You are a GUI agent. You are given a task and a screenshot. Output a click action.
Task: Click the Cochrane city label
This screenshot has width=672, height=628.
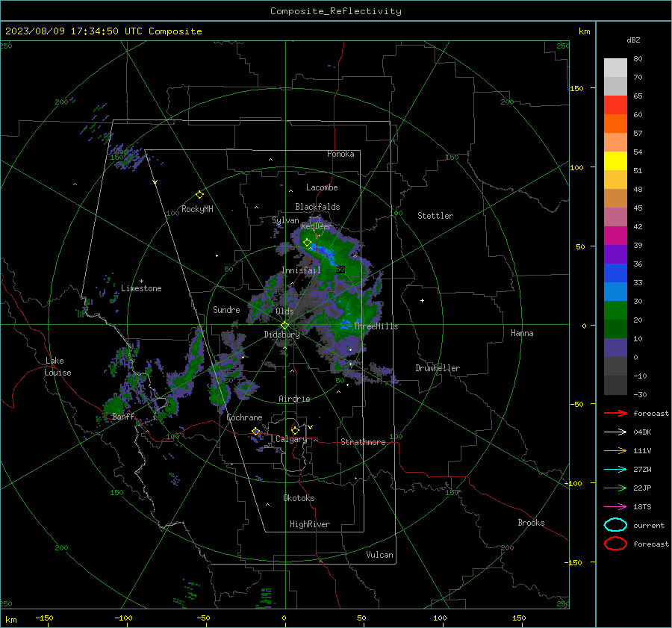pyautogui.click(x=244, y=417)
